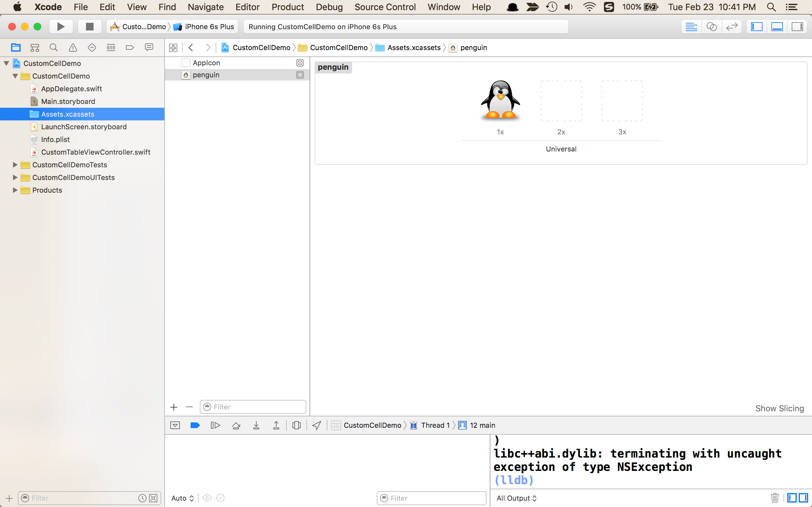Click the Show Slicing button
Viewport: 812px width, 507px height.
(x=779, y=408)
